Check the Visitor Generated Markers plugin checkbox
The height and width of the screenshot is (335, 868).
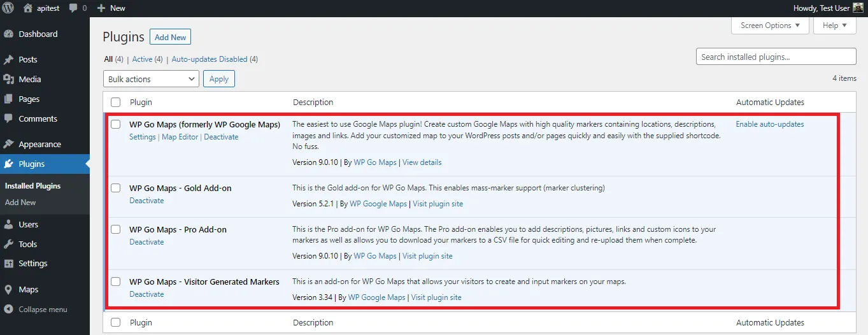(x=115, y=282)
